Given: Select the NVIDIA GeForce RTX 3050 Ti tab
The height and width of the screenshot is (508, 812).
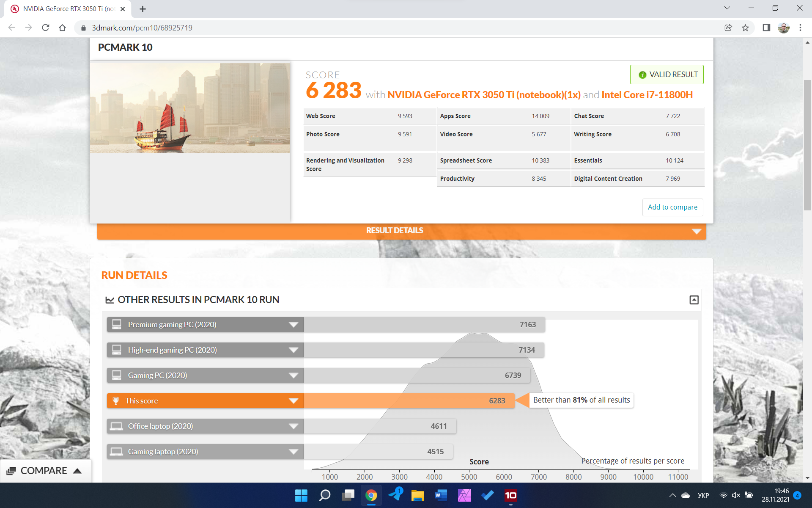Looking at the screenshot, I should tap(68, 9).
